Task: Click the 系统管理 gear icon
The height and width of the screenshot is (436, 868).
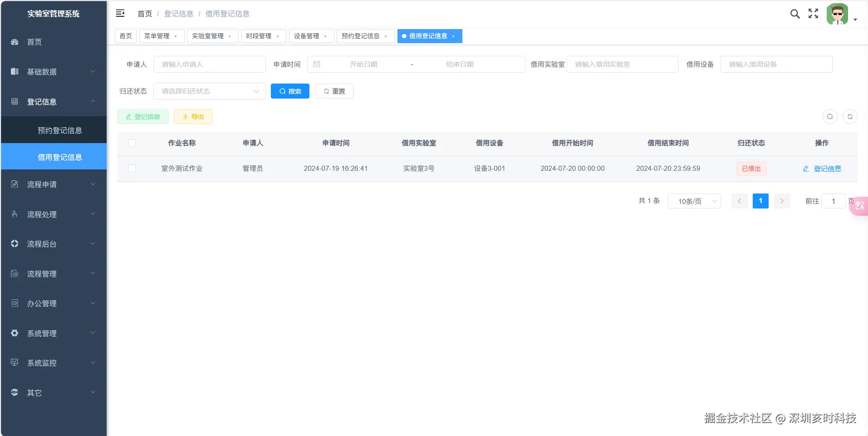Action: click(x=15, y=333)
